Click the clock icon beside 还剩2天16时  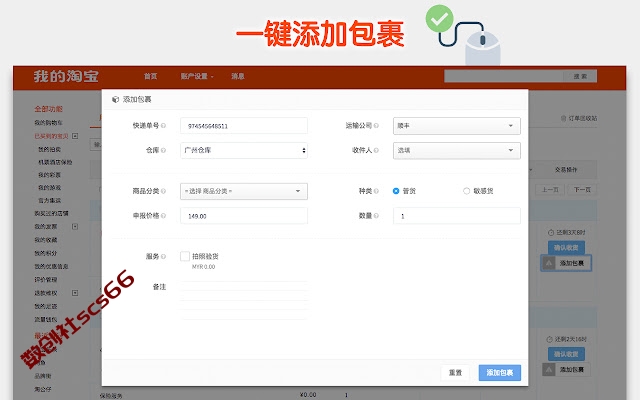click(549, 339)
